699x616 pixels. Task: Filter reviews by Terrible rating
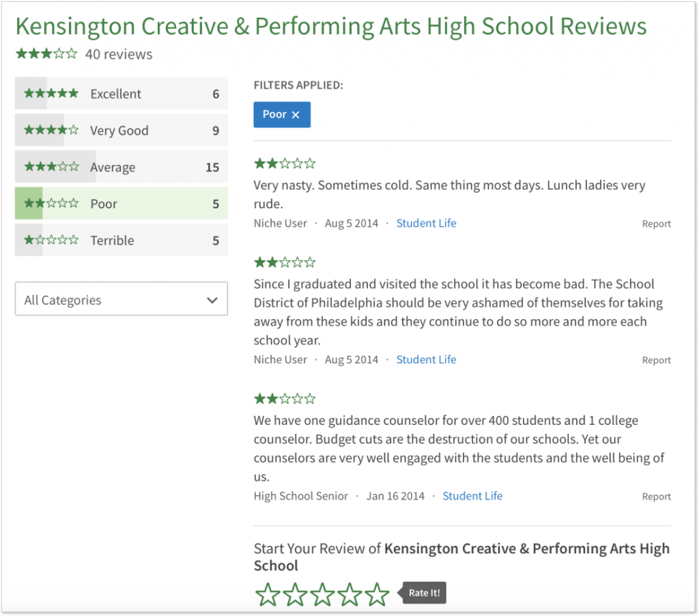tap(122, 240)
